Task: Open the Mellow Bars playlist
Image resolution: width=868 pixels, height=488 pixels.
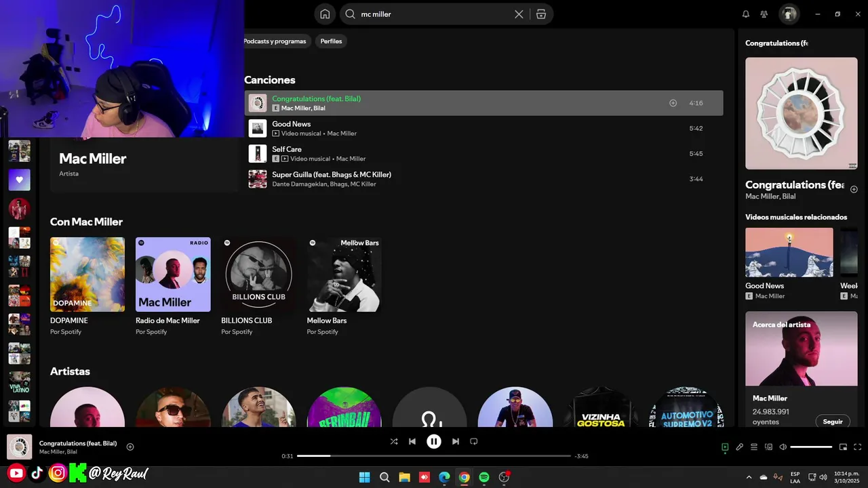Action: (344, 286)
